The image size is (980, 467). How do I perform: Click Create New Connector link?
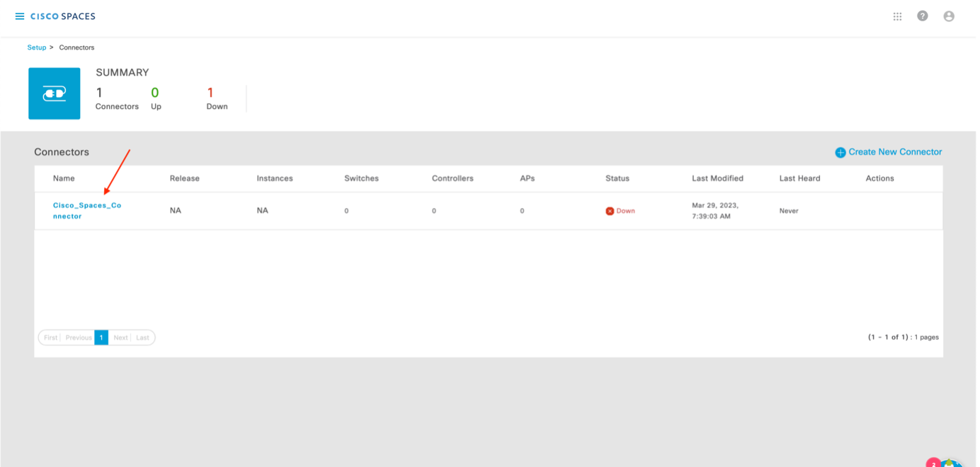click(895, 152)
